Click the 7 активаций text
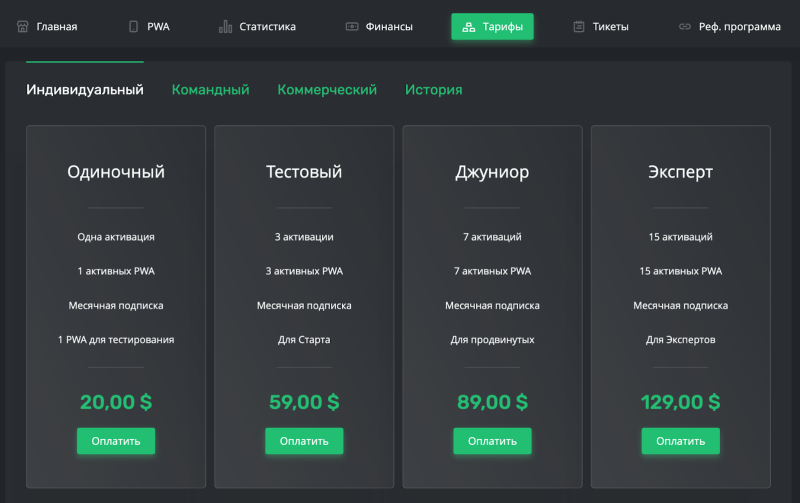 [492, 237]
